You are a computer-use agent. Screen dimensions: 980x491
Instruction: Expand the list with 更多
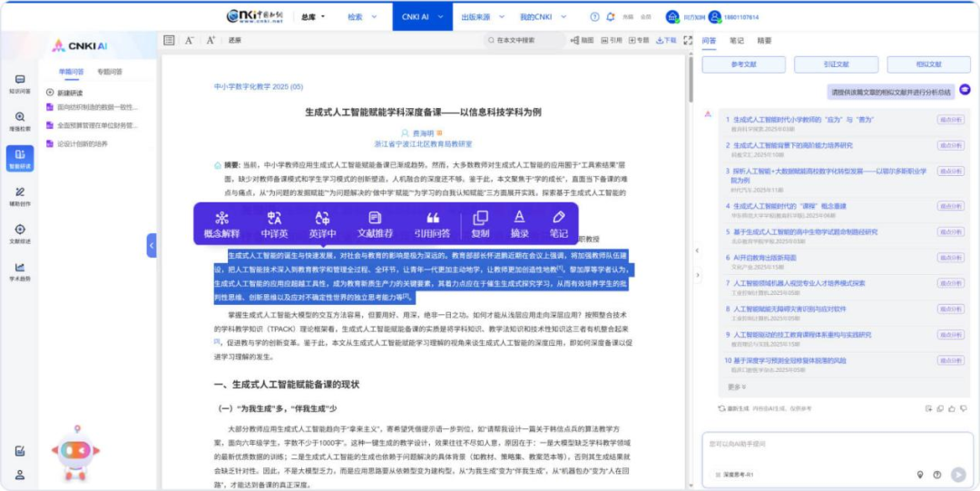[x=734, y=387]
